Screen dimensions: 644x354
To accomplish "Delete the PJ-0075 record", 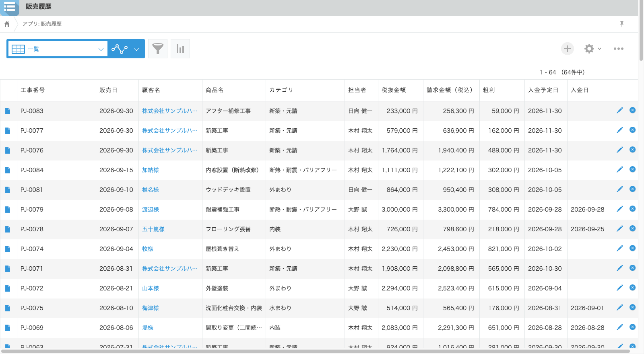I will (x=633, y=307).
